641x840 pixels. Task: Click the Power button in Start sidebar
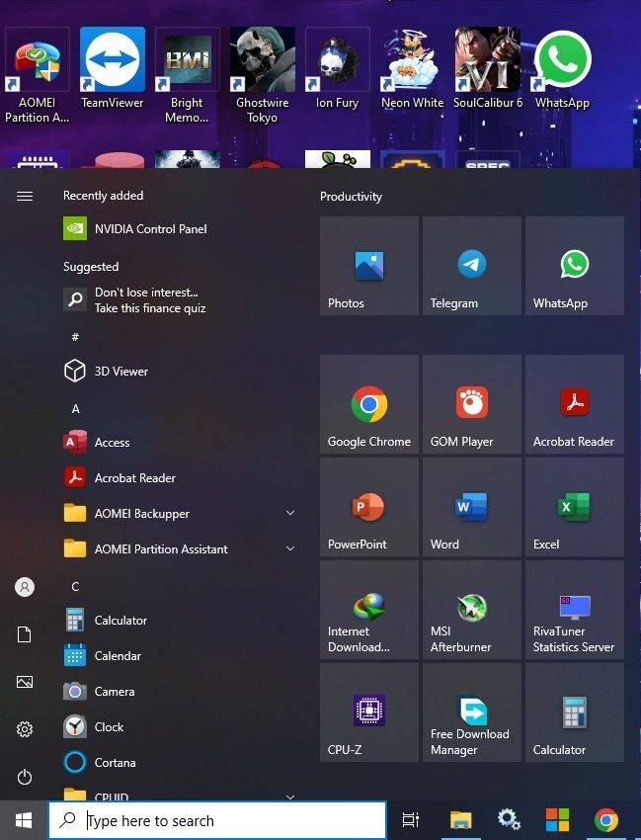tap(25, 777)
